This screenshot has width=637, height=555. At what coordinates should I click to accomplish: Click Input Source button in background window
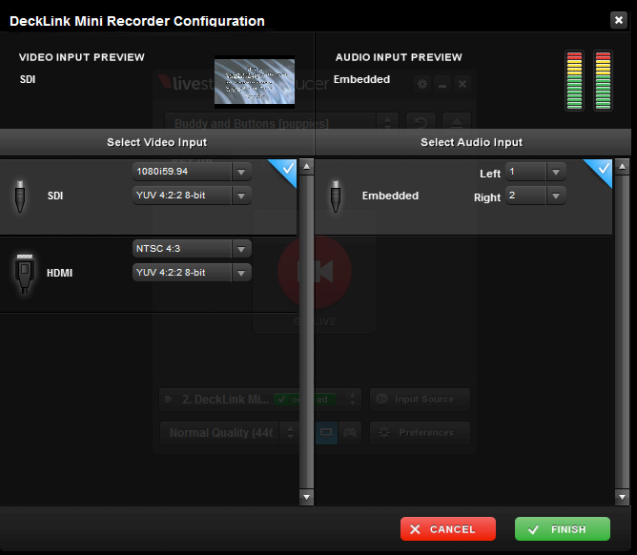(420, 399)
